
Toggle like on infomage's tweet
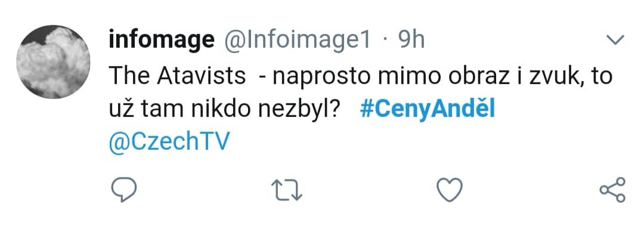pyautogui.click(x=450, y=190)
